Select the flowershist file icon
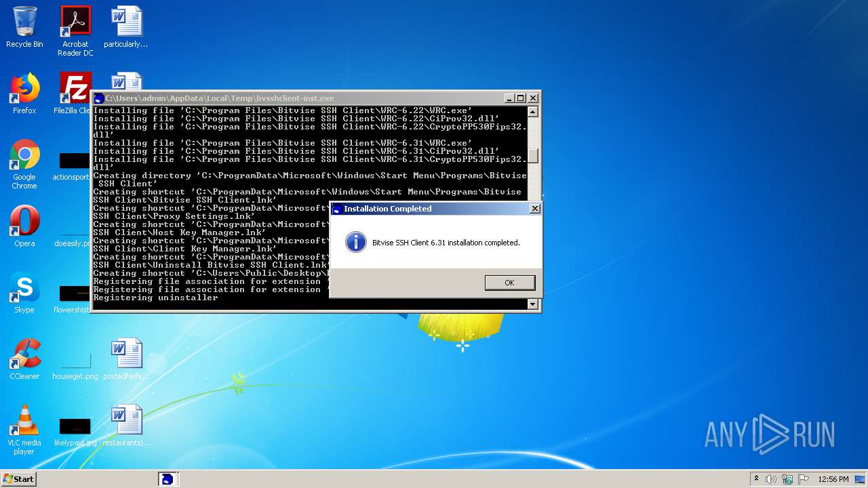This screenshot has height=488, width=868. coord(75,293)
